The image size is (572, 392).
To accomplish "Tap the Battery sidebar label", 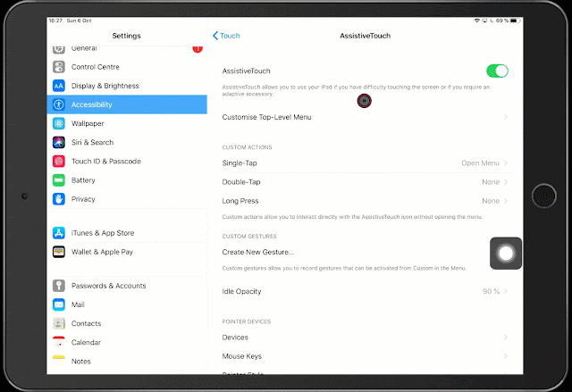I will pyautogui.click(x=83, y=180).
